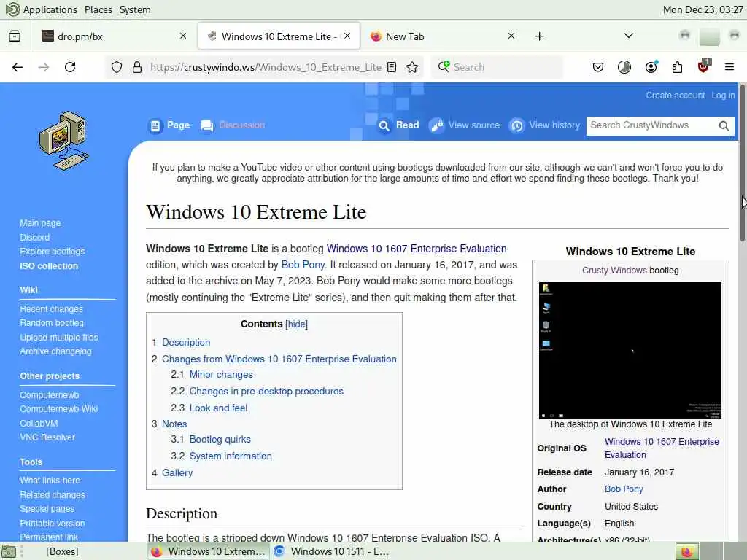This screenshot has height=560, width=747.
Task: Show desktop icon in bottom panel
Action: click(x=8, y=552)
